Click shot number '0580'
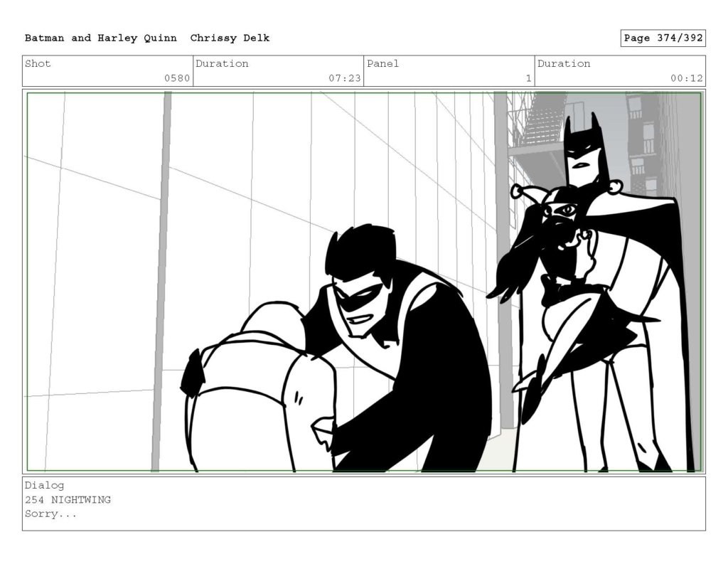This screenshot has width=728, height=564. click(x=177, y=78)
